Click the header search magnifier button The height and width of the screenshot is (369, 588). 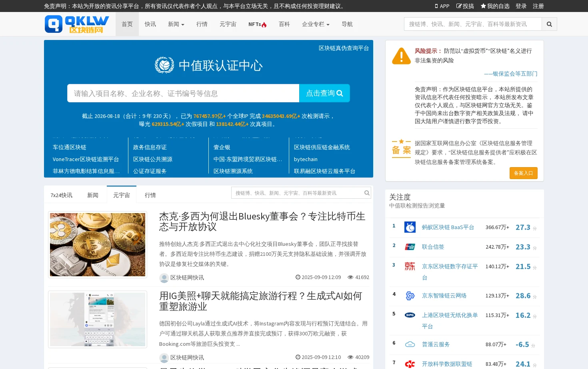[549, 24]
